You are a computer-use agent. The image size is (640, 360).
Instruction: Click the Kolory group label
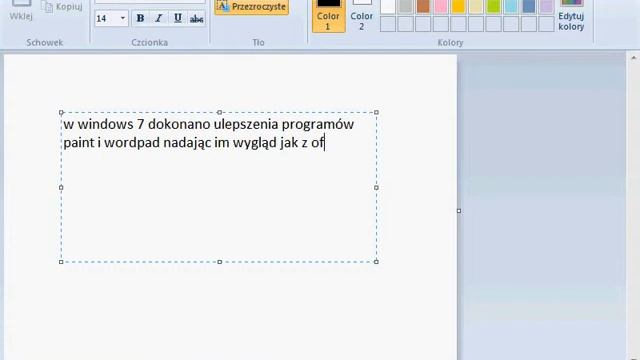450,42
